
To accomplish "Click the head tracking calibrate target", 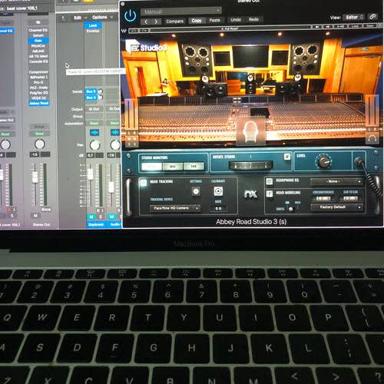I will pyautogui.click(x=218, y=191).
